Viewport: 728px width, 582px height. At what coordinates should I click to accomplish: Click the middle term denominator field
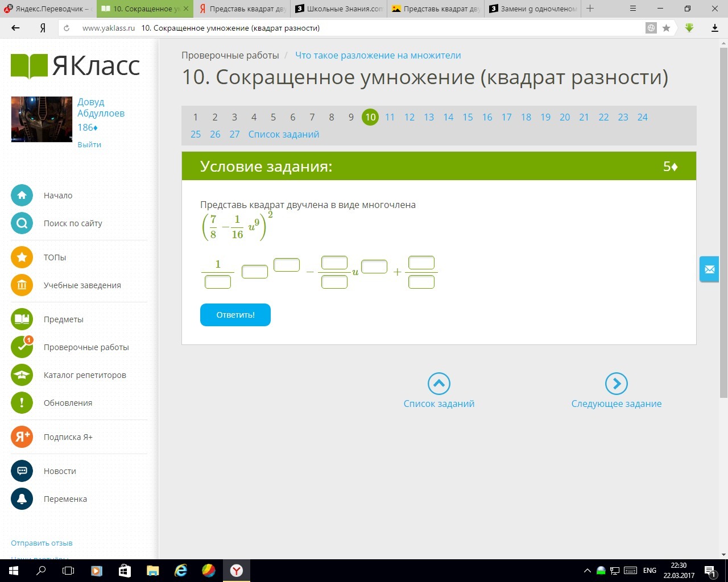click(x=334, y=281)
